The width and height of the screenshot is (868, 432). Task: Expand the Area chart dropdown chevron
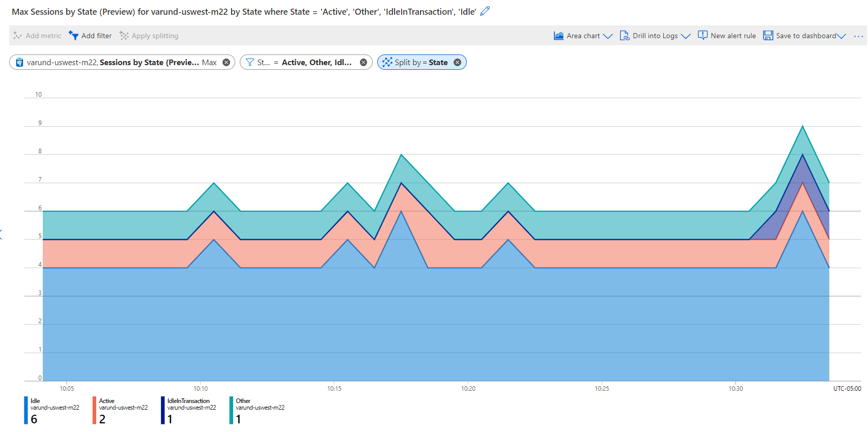coord(608,36)
